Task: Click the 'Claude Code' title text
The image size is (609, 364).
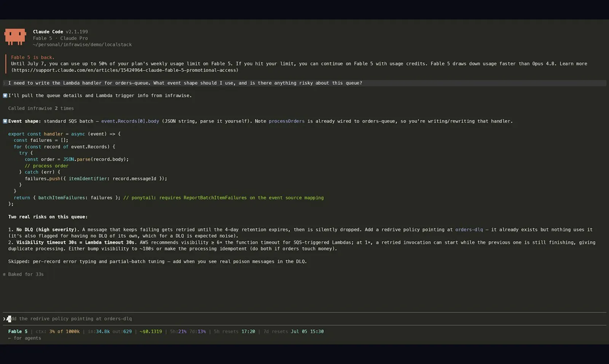Action: (x=48, y=32)
